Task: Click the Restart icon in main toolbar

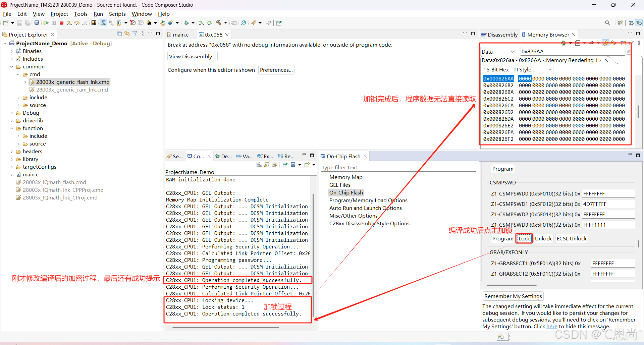Action: click(162, 23)
